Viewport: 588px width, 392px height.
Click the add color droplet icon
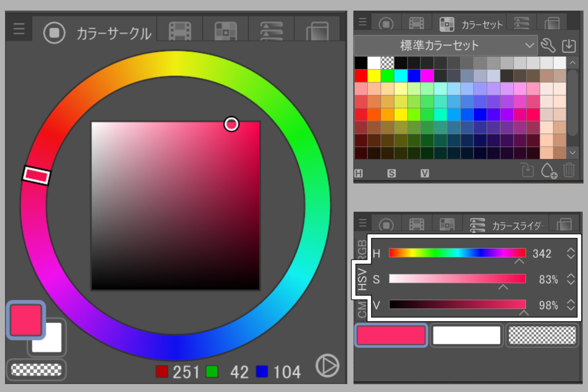(x=548, y=170)
